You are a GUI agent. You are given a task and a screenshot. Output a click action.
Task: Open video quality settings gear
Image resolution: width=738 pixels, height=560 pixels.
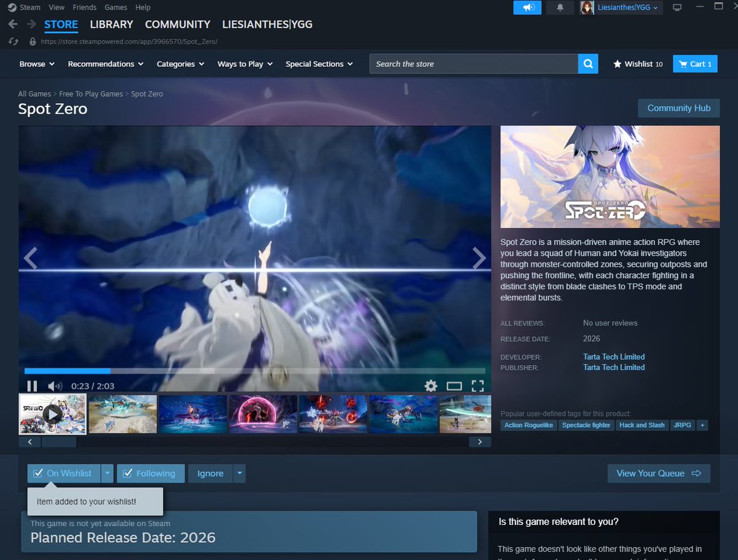tap(430, 385)
